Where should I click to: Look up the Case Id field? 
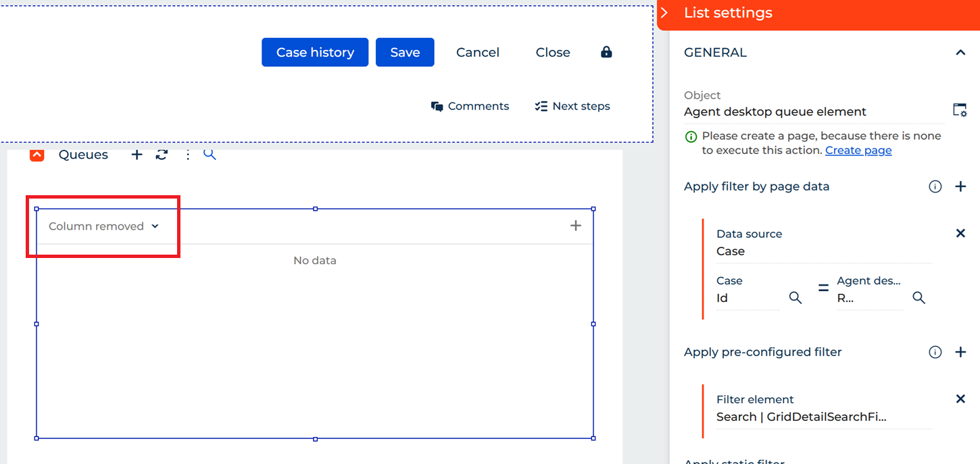click(795, 298)
